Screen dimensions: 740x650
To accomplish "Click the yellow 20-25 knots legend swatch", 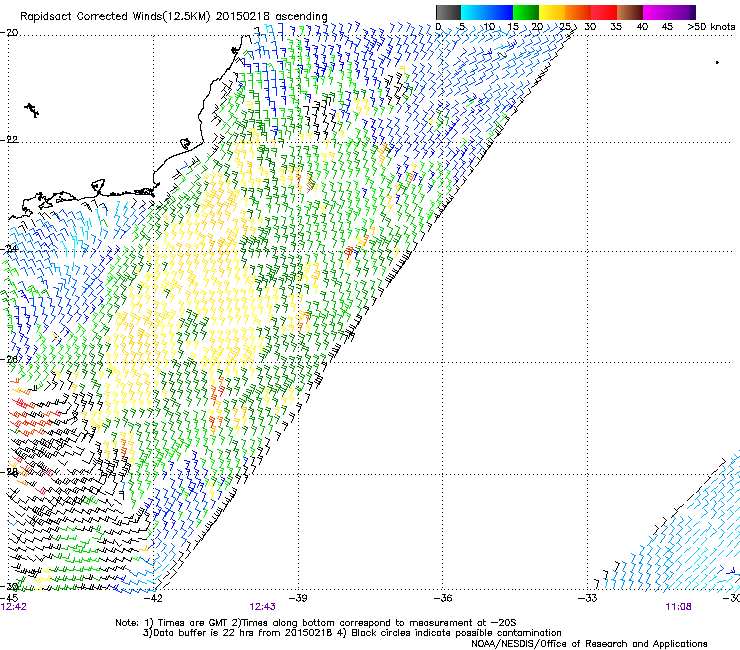I will coord(552,12).
